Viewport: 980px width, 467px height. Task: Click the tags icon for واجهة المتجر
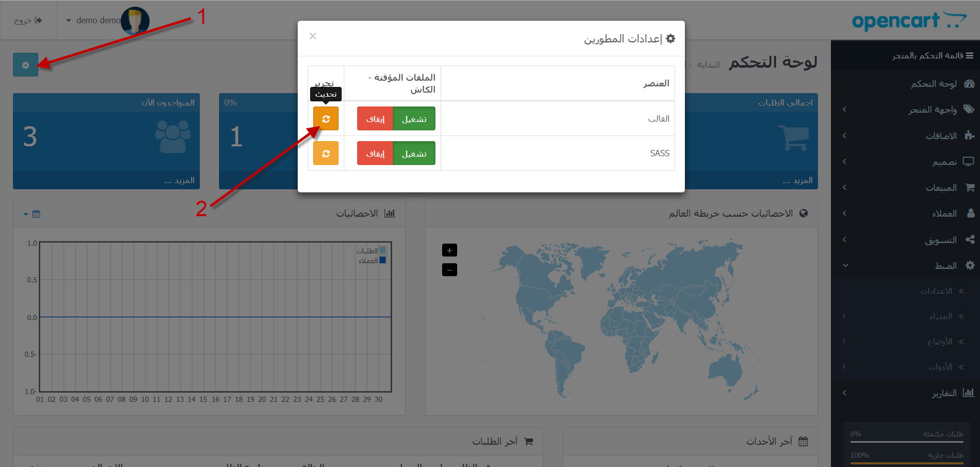pos(969,109)
